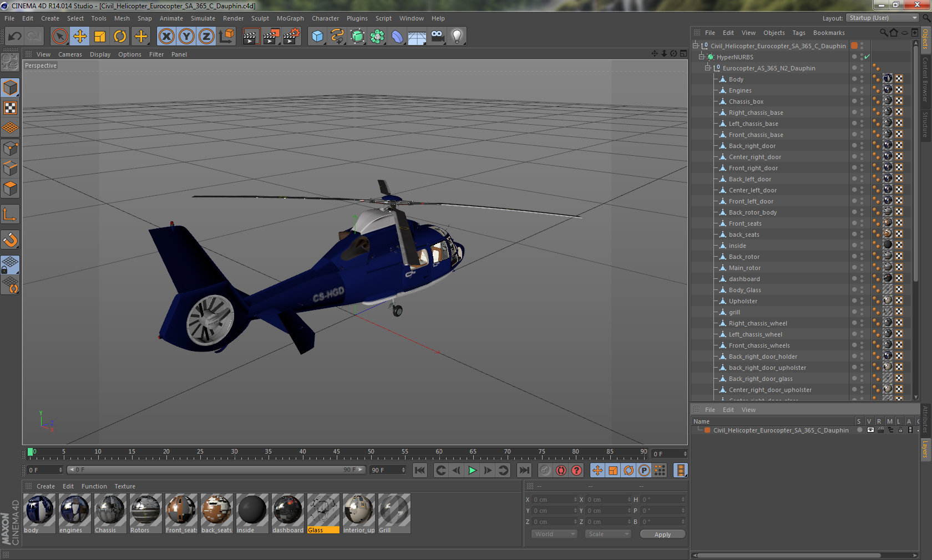Open the Sculpt menu

click(x=260, y=18)
